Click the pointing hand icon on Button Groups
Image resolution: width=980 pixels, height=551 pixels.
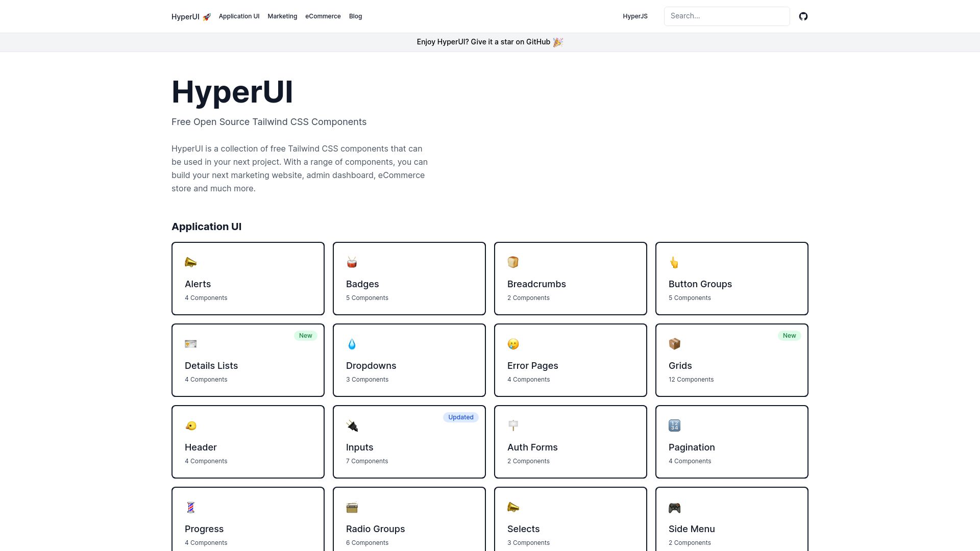[x=674, y=262]
